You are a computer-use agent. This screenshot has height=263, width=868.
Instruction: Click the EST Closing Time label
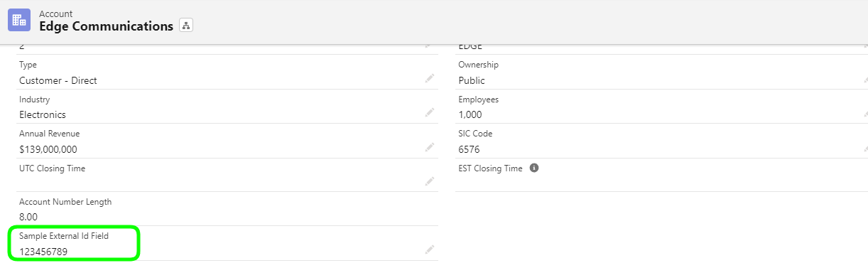pyautogui.click(x=490, y=168)
